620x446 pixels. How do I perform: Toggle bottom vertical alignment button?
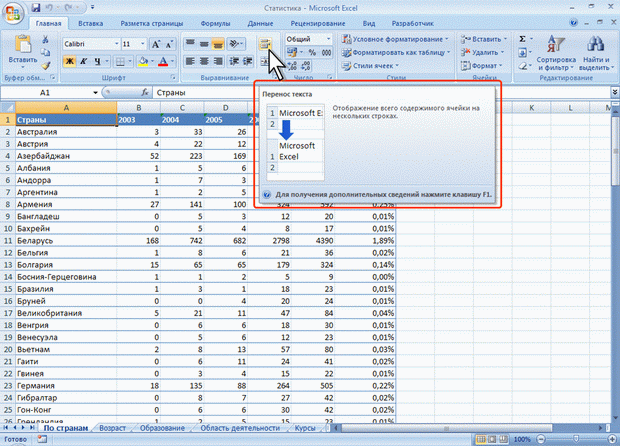tap(218, 43)
